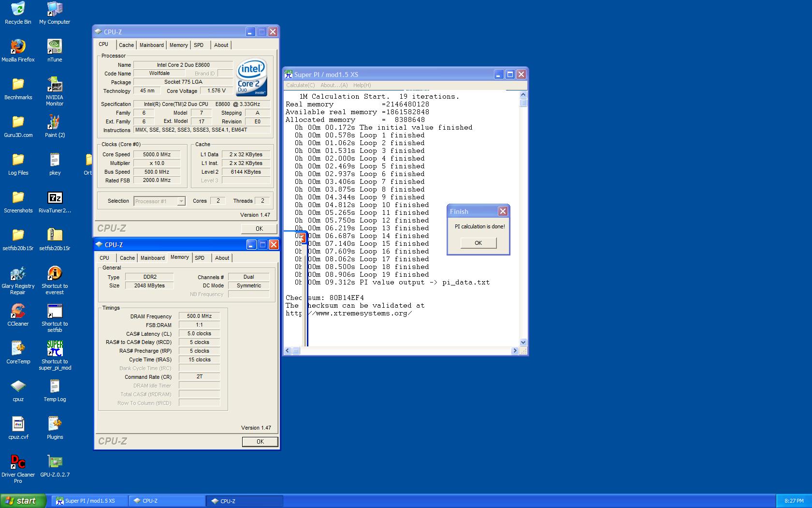This screenshot has height=508, width=812.
Task: Open the Windows start menu
Action: click(23, 501)
